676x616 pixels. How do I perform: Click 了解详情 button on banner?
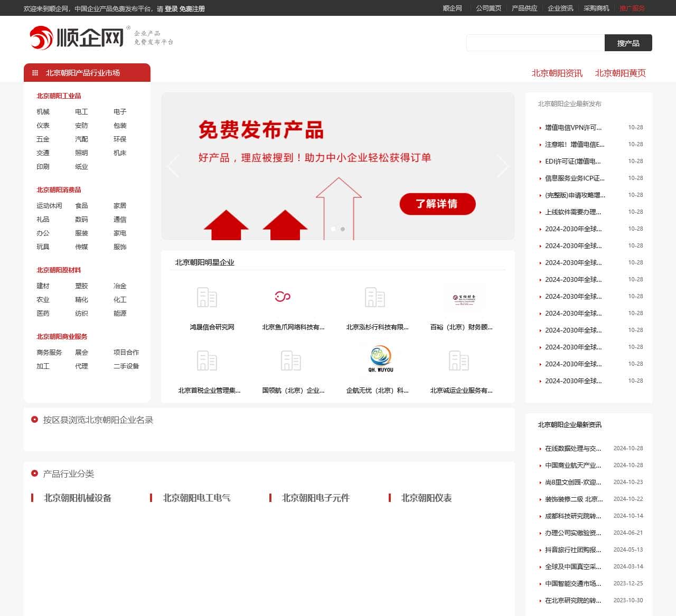[x=437, y=204]
